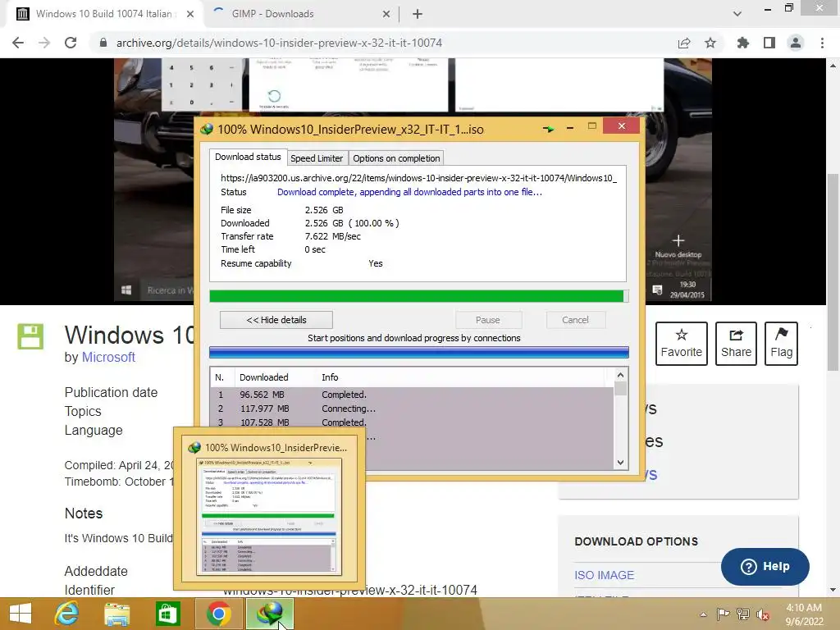Click the green arrow tray icon in IDM title bar
The width and height of the screenshot is (840, 630).
(548, 129)
